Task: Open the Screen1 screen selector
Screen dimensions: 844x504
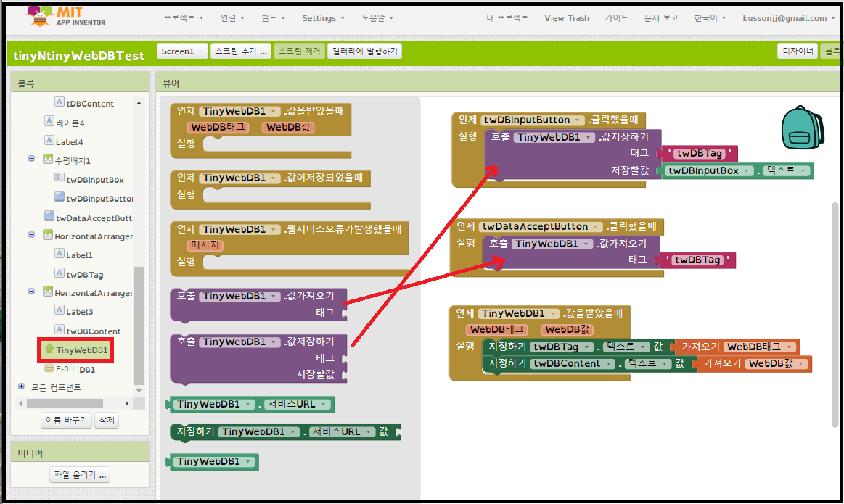Action: pyautogui.click(x=182, y=51)
